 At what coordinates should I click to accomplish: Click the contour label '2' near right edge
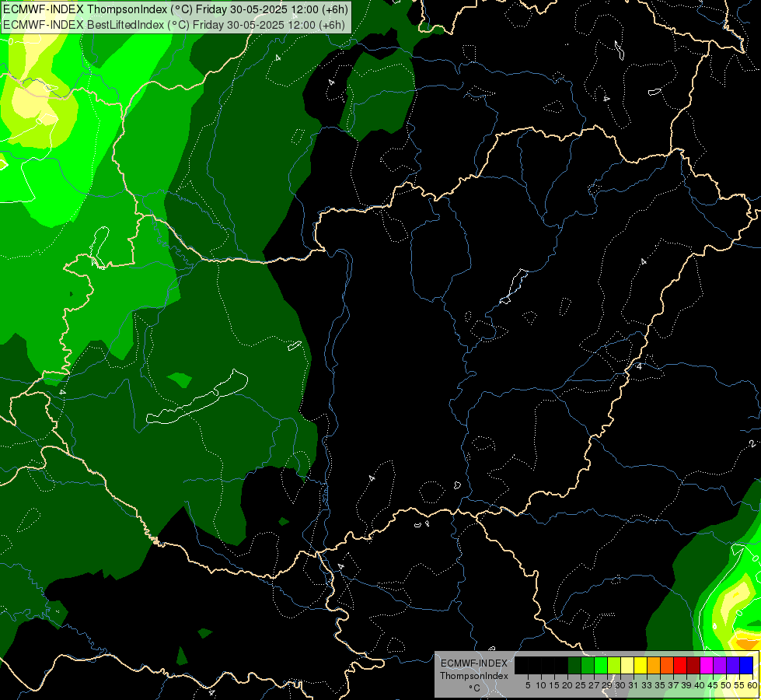click(x=752, y=443)
